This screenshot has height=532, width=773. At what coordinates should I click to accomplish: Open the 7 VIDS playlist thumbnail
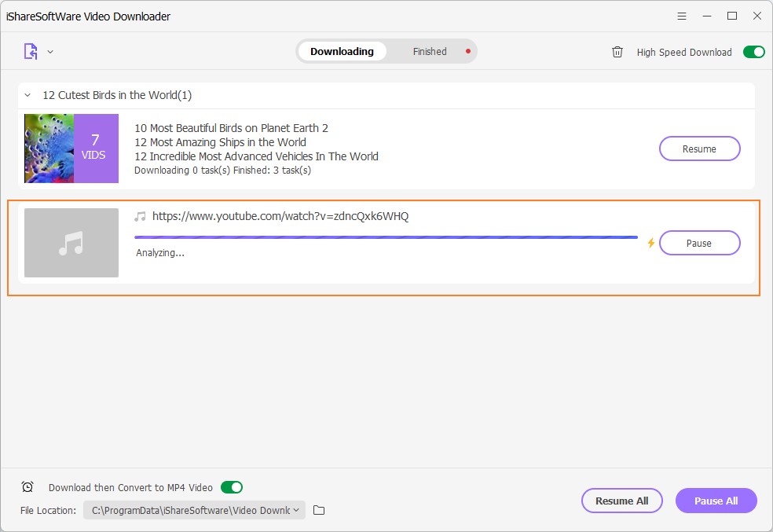point(71,149)
